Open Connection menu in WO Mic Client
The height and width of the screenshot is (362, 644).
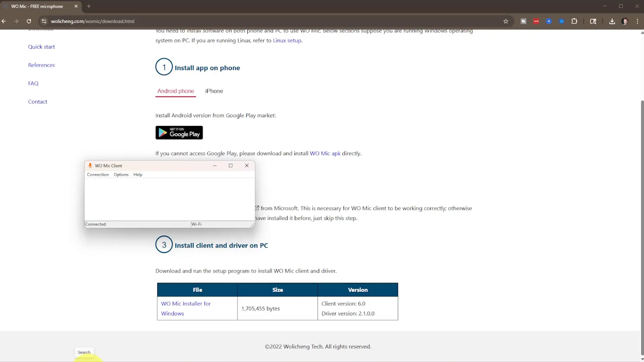click(98, 175)
